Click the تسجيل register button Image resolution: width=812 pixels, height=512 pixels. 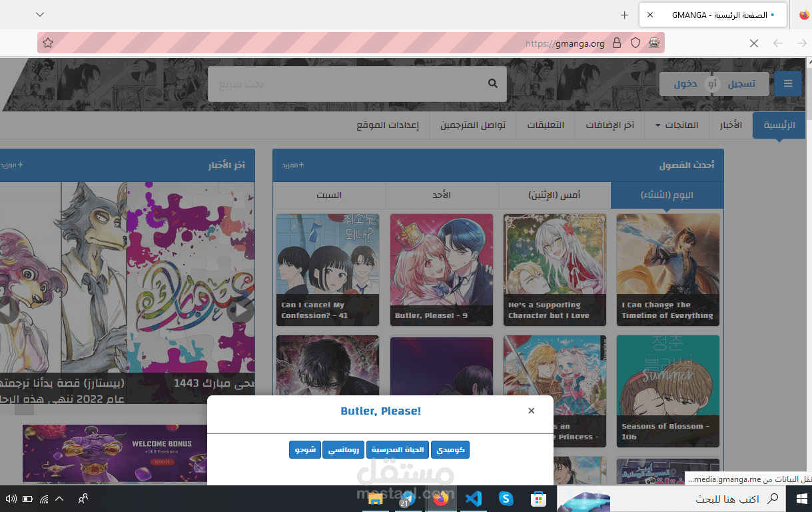coord(741,83)
